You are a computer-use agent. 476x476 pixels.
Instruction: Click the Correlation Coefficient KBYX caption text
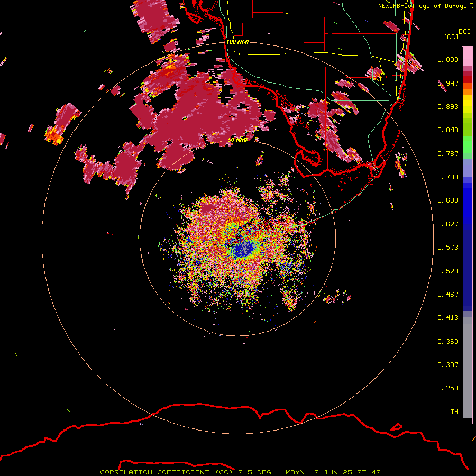[x=240, y=472]
